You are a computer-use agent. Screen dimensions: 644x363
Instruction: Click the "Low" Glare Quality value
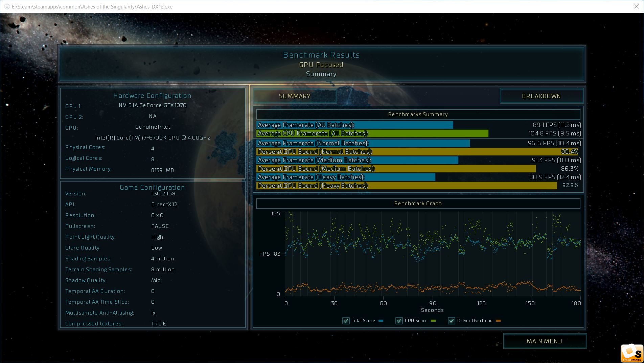coord(157,248)
